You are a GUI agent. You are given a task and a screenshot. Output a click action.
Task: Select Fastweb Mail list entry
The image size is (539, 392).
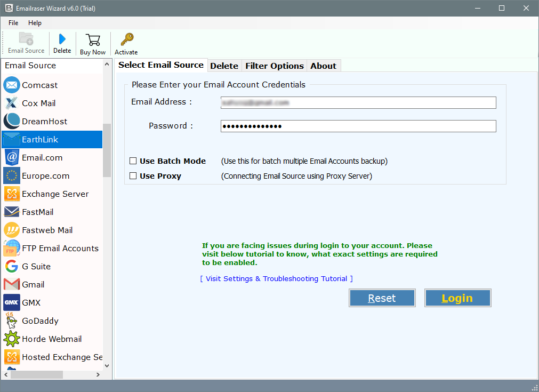52,230
